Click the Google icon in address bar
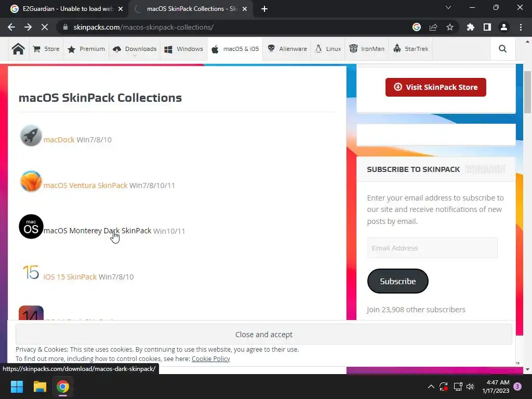Image resolution: width=532 pixels, height=399 pixels. pyautogui.click(x=417, y=27)
